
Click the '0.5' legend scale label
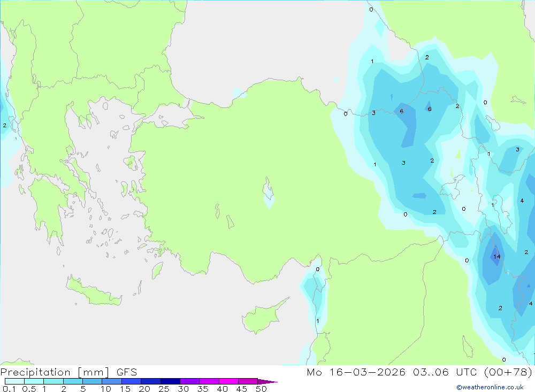tap(29, 389)
